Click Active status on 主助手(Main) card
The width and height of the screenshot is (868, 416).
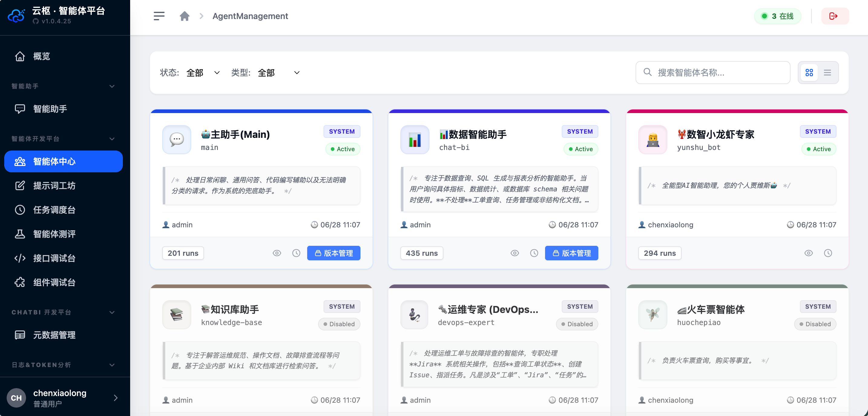343,149
